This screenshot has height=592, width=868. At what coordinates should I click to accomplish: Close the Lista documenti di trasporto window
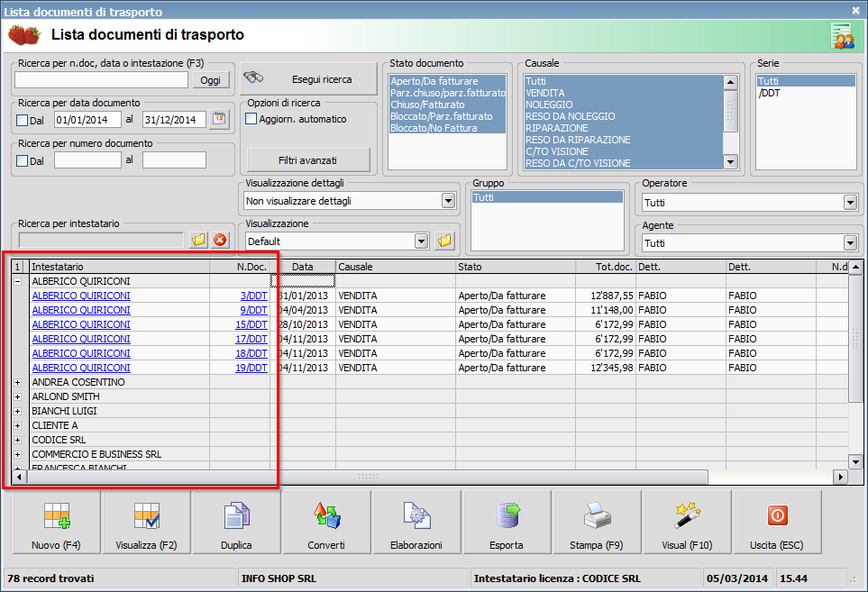coord(855,10)
